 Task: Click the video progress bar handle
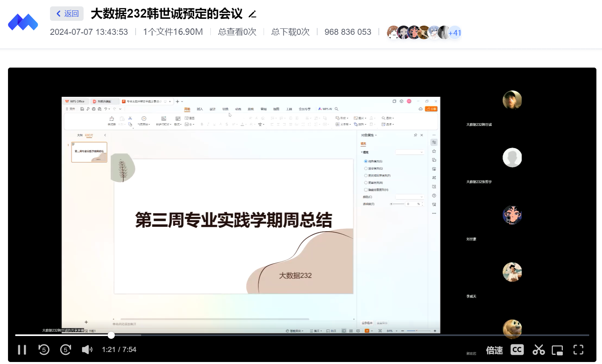coord(111,335)
